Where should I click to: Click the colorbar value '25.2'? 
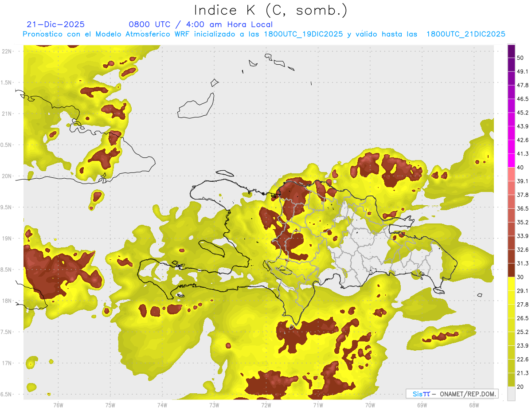(522, 332)
